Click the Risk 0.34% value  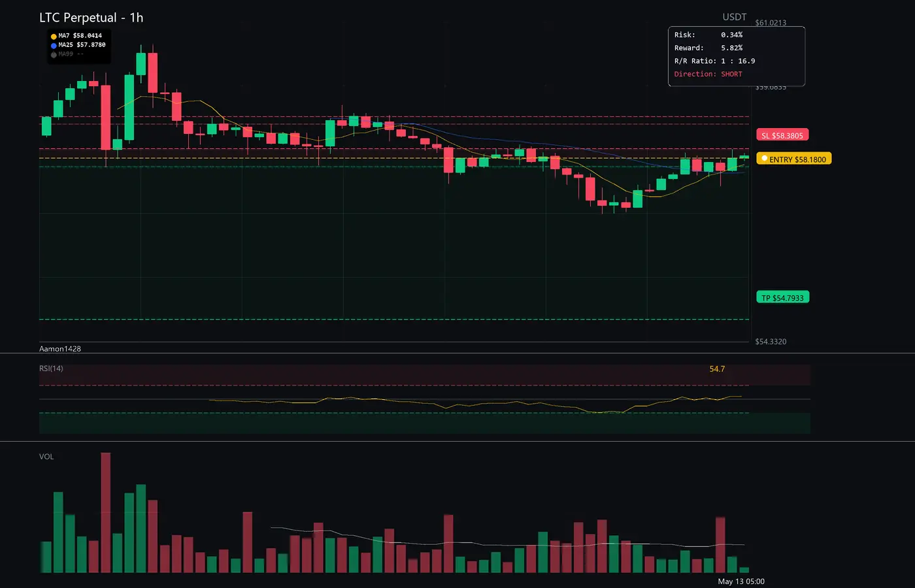[732, 35]
